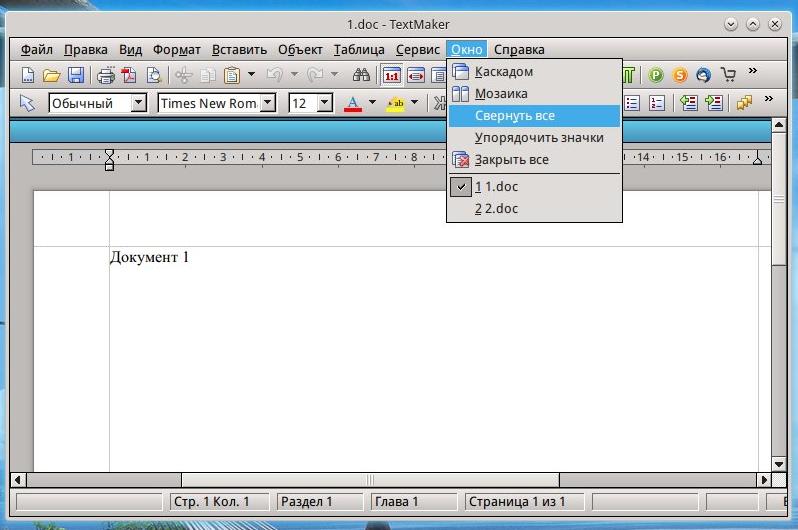Viewport: 798px width, 530px height.
Task: Open the Вид menu
Action: click(130, 49)
